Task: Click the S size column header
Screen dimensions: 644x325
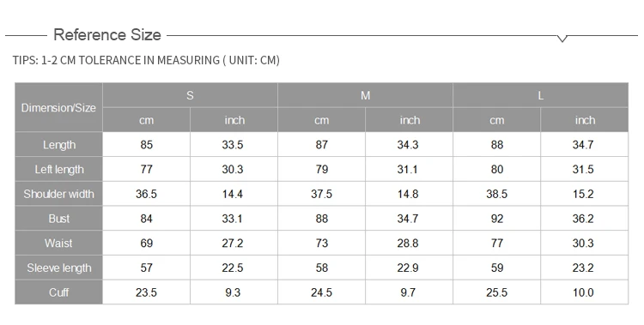Action: [190, 95]
